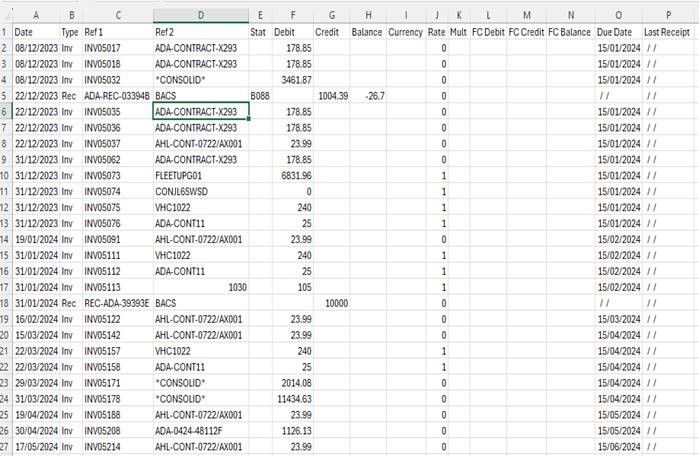Click the select-all corner of the sheet
Viewport: 699px width, 456px height.
click(x=6, y=15)
